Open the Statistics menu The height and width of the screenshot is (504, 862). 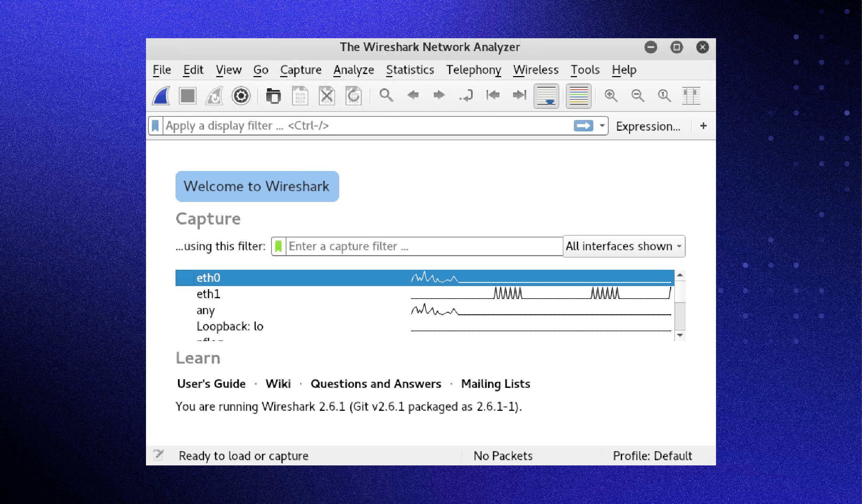[411, 70]
